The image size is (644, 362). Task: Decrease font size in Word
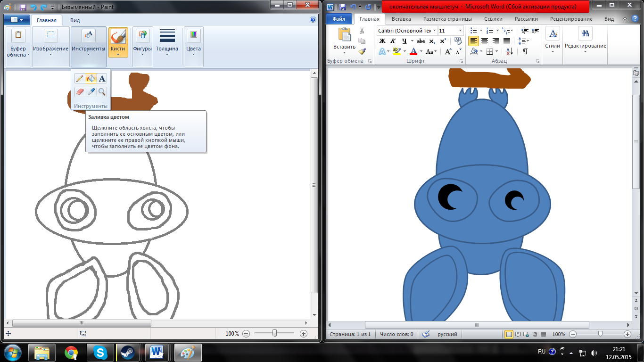(x=459, y=52)
